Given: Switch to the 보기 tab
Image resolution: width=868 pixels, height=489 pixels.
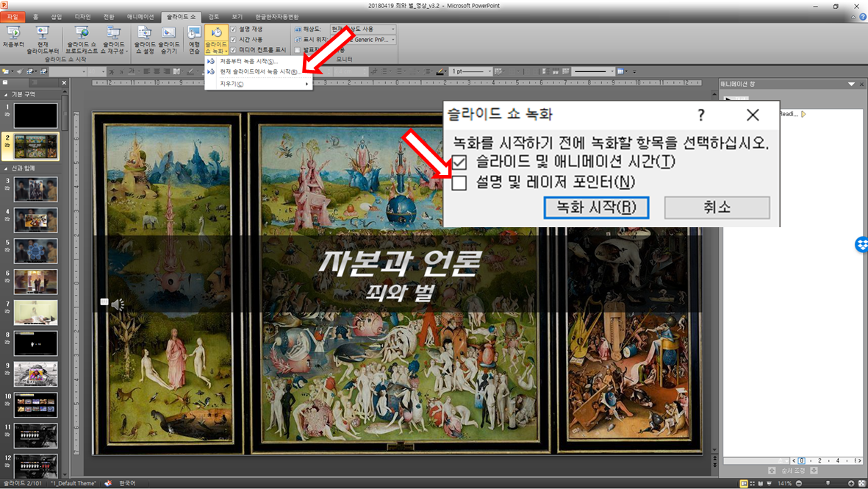Looking at the screenshot, I should pyautogui.click(x=237, y=17).
